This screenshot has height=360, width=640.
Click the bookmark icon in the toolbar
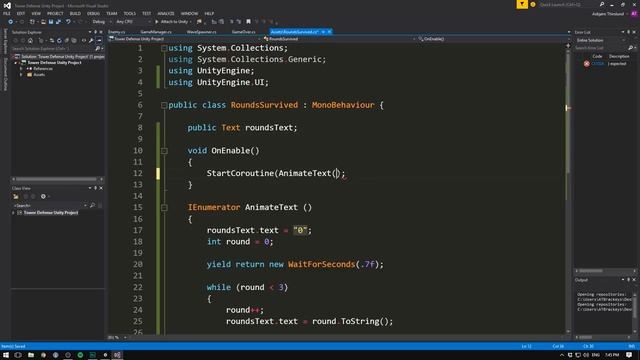tap(248, 22)
